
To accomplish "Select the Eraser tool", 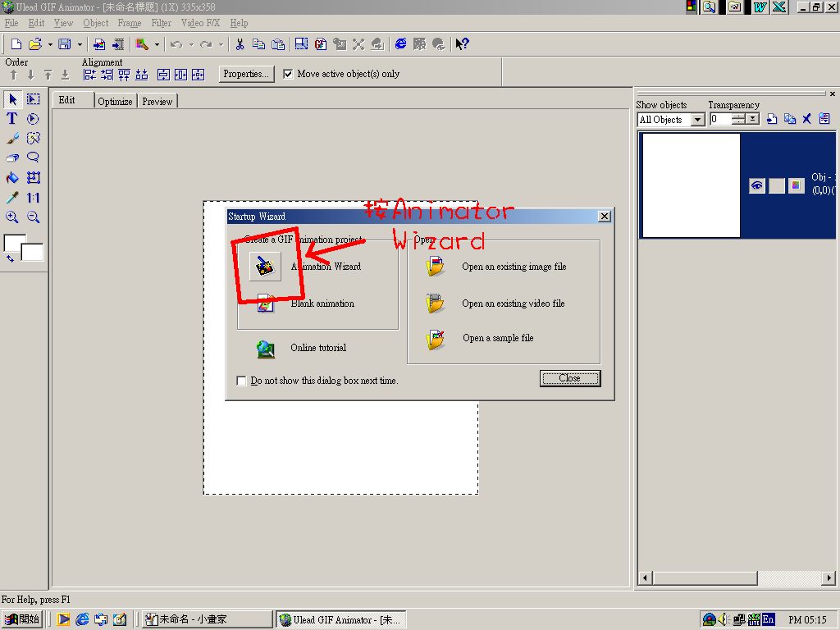I will [12, 158].
